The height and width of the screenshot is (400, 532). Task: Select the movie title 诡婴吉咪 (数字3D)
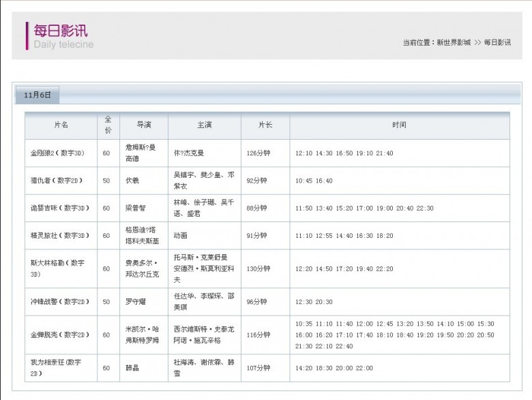[60, 208]
